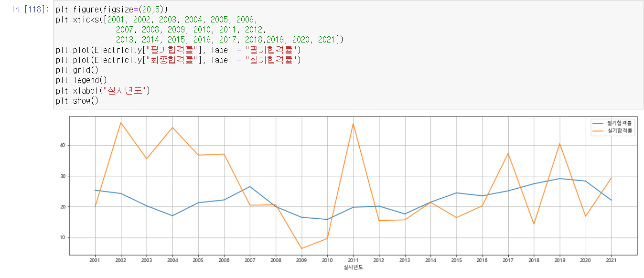Click chart x-axis tick label 2020

point(585,260)
